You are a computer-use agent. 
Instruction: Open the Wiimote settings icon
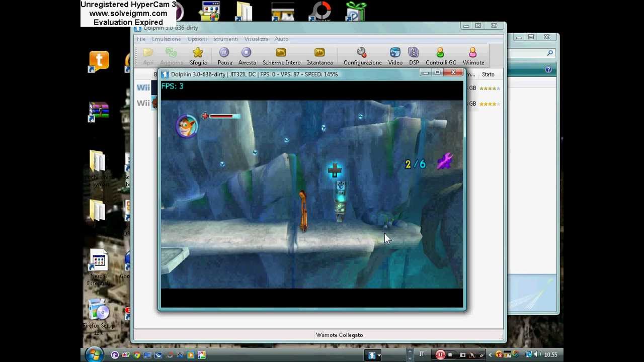coord(473,53)
